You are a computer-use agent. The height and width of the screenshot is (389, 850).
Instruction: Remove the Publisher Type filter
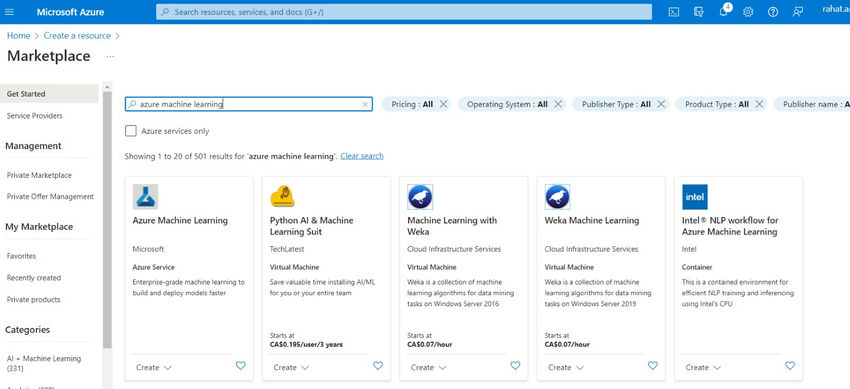[x=661, y=104]
